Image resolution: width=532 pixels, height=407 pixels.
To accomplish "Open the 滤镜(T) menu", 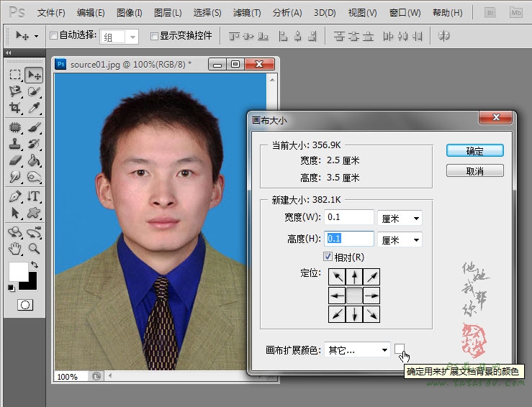I will (x=247, y=13).
